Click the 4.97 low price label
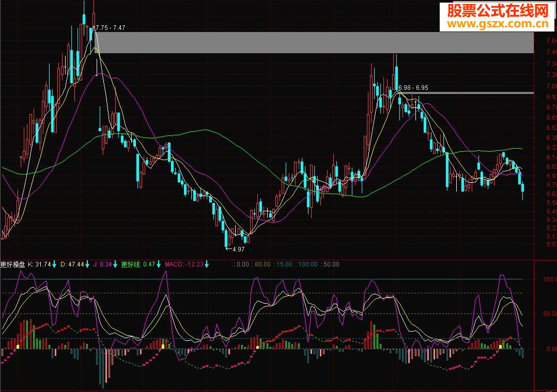Image resolution: width=557 pixels, height=392 pixels. click(x=239, y=249)
